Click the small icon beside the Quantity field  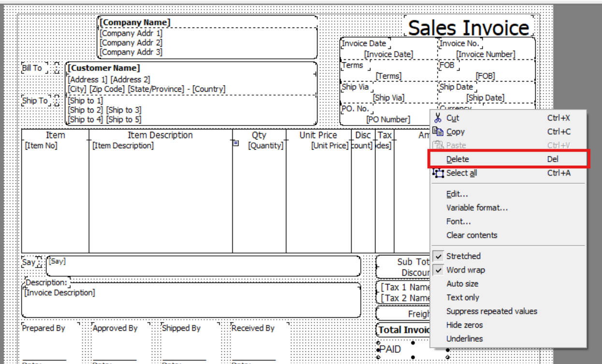pyautogui.click(x=236, y=143)
